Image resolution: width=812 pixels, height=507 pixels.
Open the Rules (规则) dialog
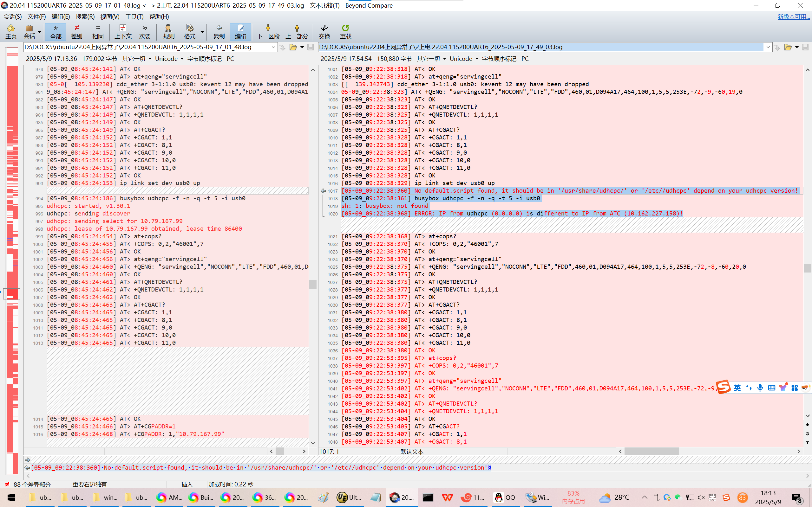[x=168, y=31]
